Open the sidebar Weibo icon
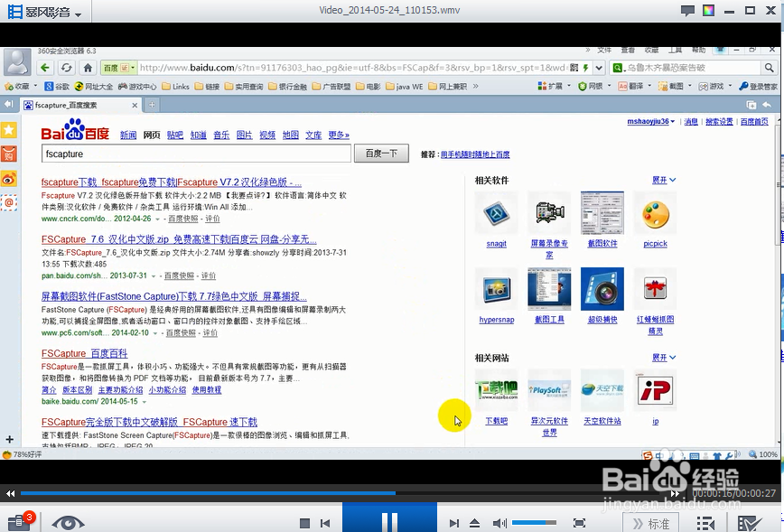 9,179
